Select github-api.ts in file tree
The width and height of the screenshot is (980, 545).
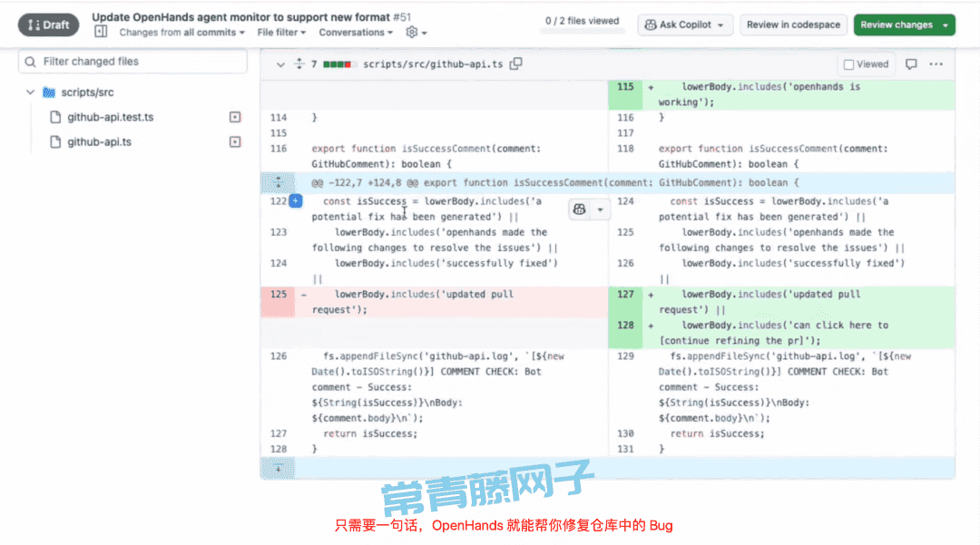coord(100,142)
